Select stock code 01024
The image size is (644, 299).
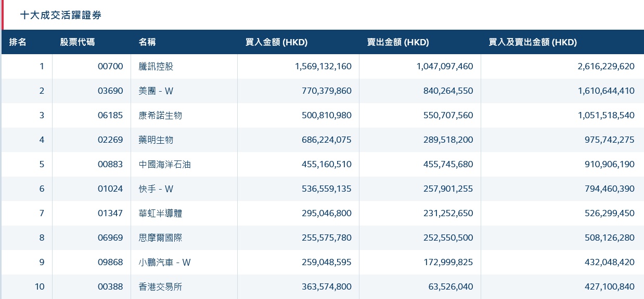click(110, 189)
